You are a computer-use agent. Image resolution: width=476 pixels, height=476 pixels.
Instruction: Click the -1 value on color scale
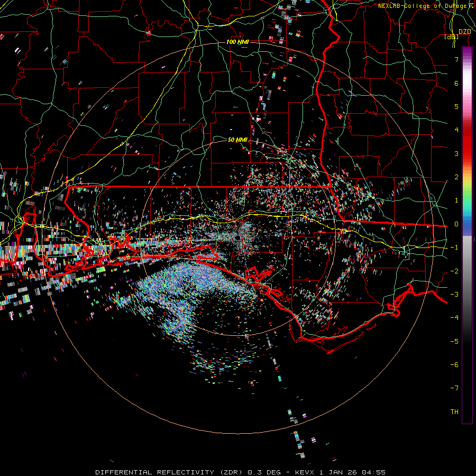coord(454,248)
